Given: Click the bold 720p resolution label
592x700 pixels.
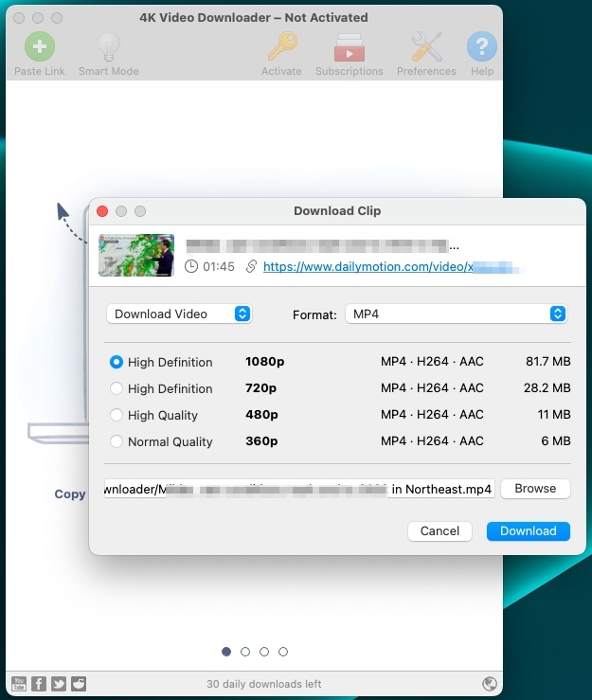Looking at the screenshot, I should pyautogui.click(x=260, y=388).
